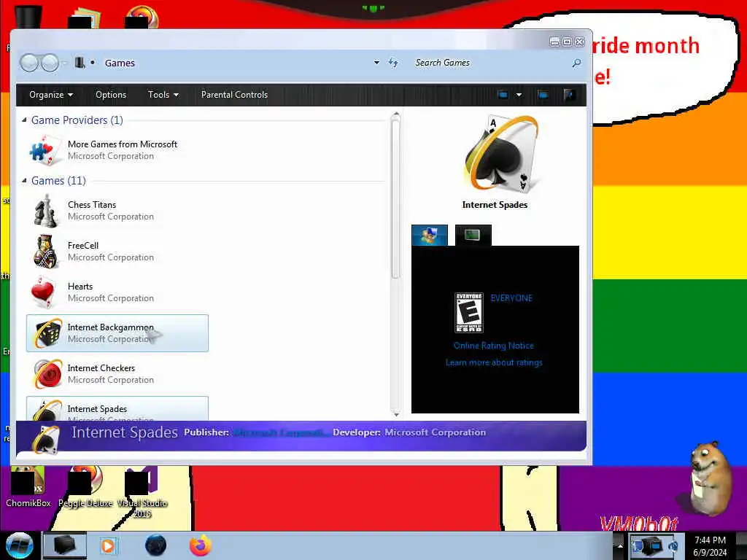
Task: Click the change view icon in toolbar
Action: coord(503,95)
